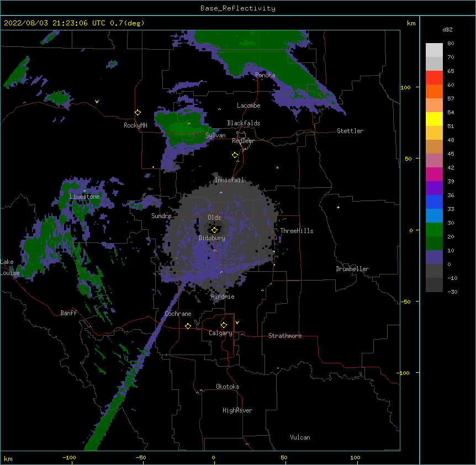Click the -30 value in the dBZ legend
This screenshot has width=476, height=465.
click(x=452, y=292)
